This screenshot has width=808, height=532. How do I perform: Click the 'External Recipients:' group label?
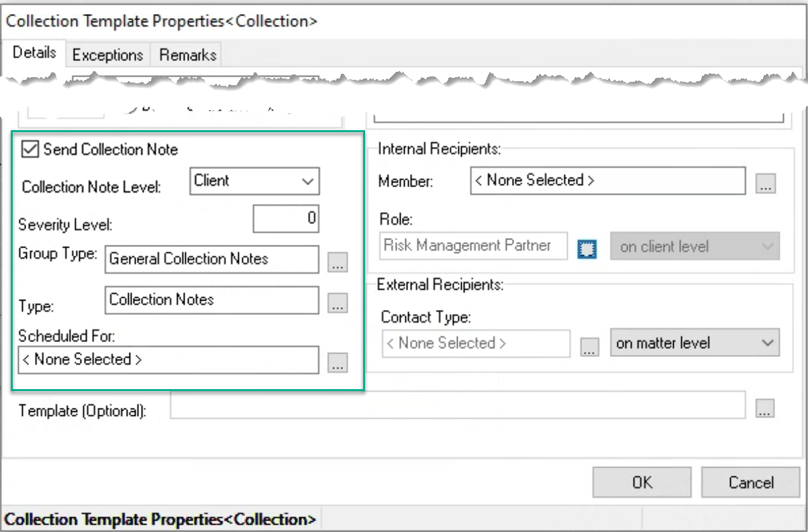click(440, 284)
